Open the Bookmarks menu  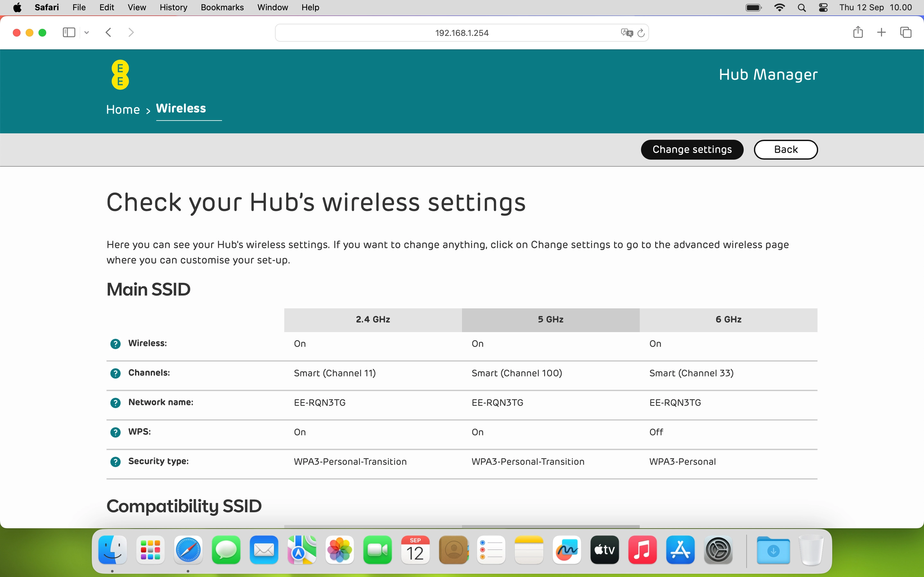click(x=222, y=7)
